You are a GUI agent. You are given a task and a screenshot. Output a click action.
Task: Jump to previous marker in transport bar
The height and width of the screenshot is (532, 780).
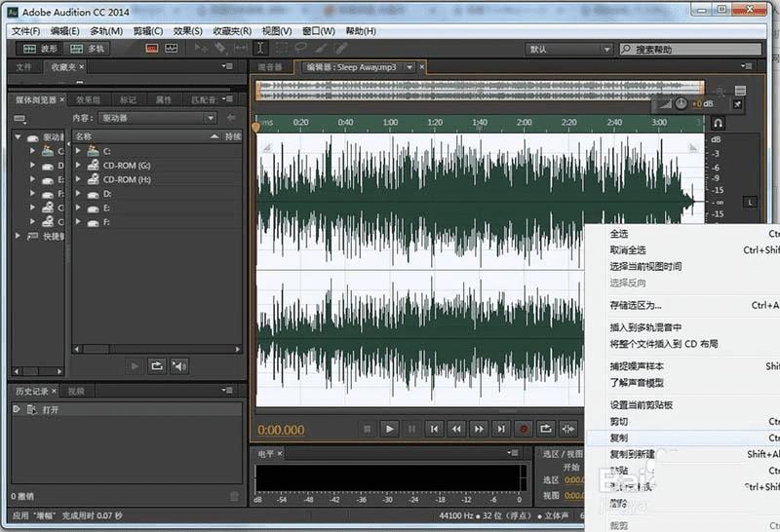click(434, 428)
